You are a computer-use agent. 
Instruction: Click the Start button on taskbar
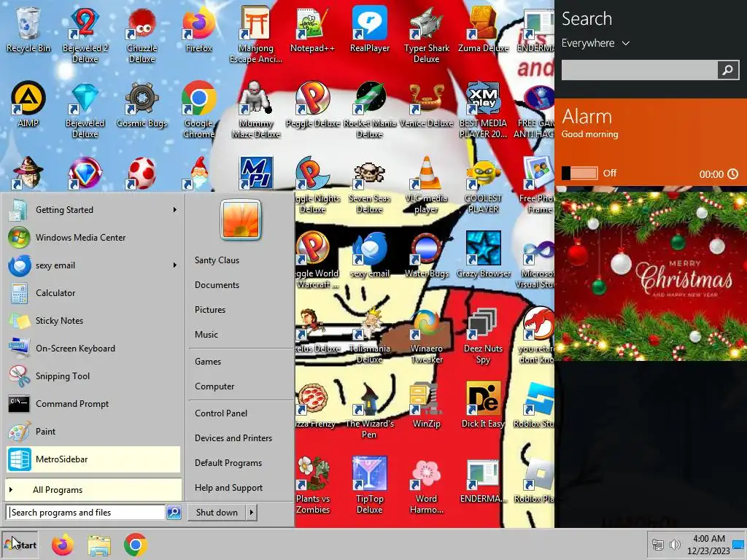click(x=20, y=545)
